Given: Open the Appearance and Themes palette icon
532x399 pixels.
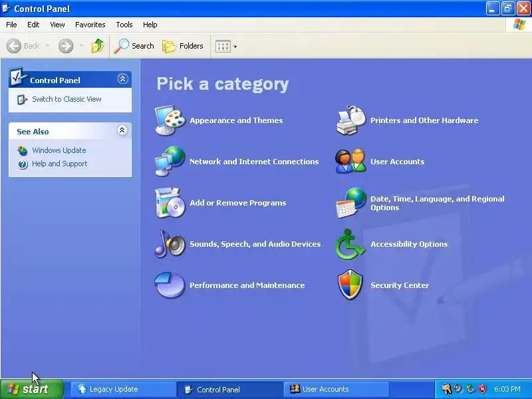Looking at the screenshot, I should click(170, 120).
